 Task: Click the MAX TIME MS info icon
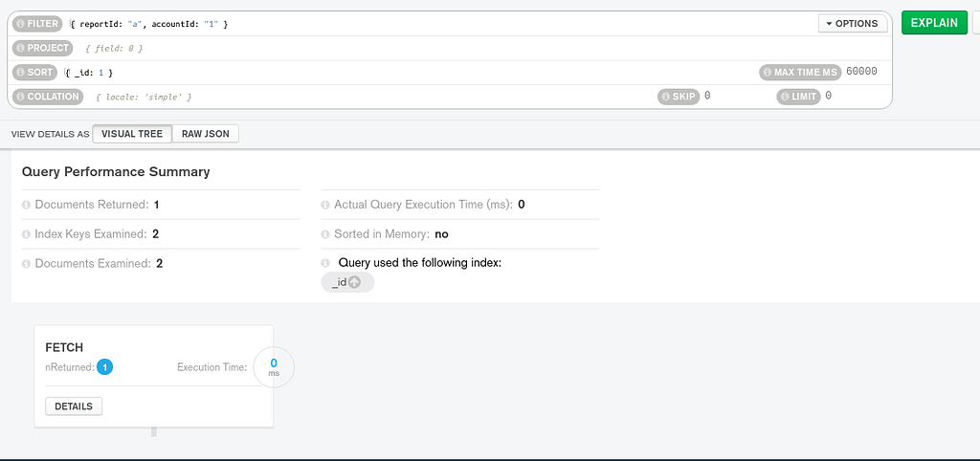click(x=768, y=73)
